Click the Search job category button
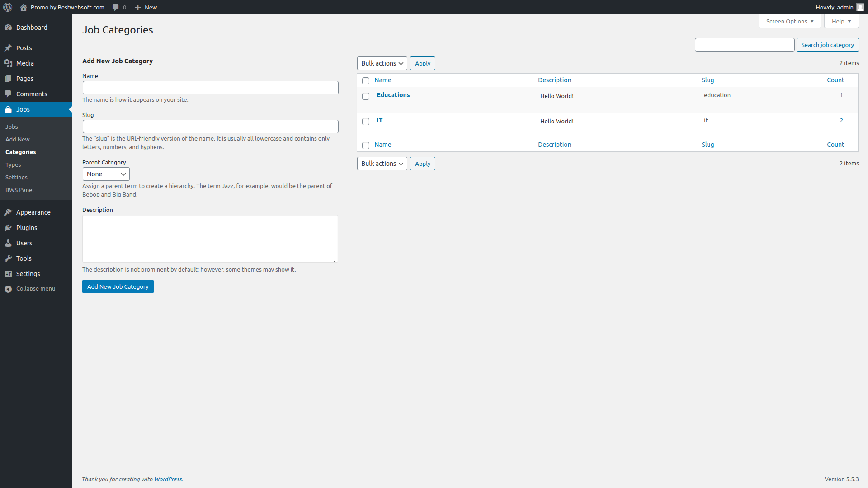The height and width of the screenshot is (488, 868). coord(827,45)
